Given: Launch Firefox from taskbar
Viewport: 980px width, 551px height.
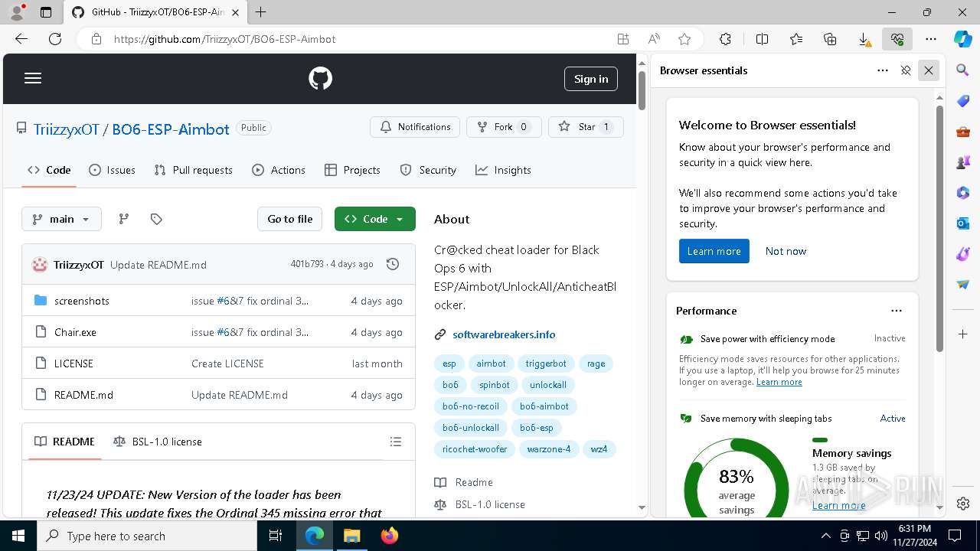Looking at the screenshot, I should 389,536.
